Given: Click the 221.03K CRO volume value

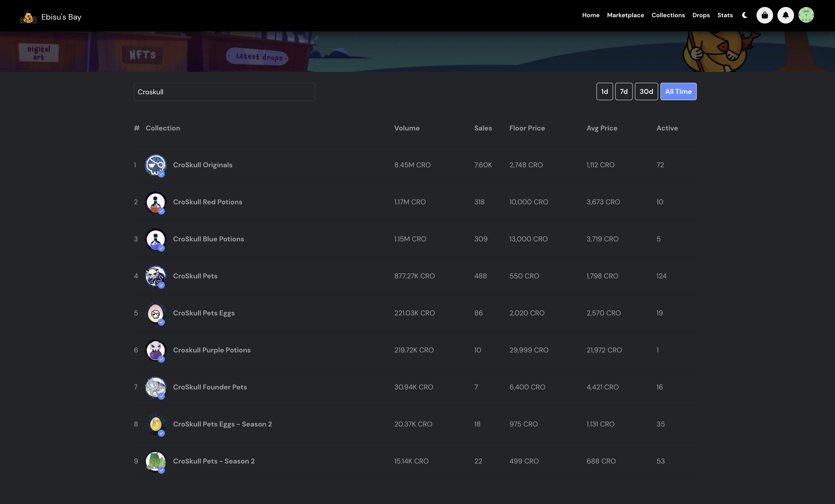Looking at the screenshot, I should coord(414,313).
